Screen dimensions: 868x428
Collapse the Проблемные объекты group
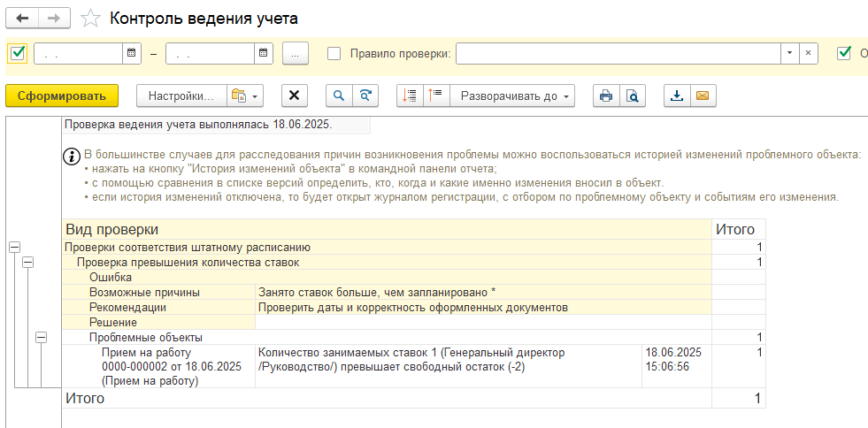coord(41,337)
